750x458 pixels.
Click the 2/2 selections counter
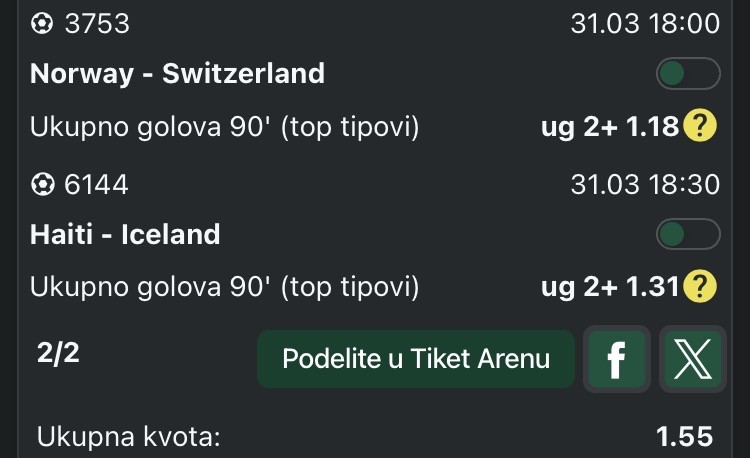point(58,354)
